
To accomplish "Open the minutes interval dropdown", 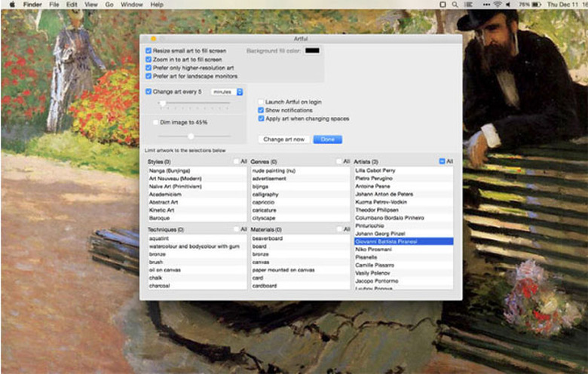I will [x=228, y=92].
